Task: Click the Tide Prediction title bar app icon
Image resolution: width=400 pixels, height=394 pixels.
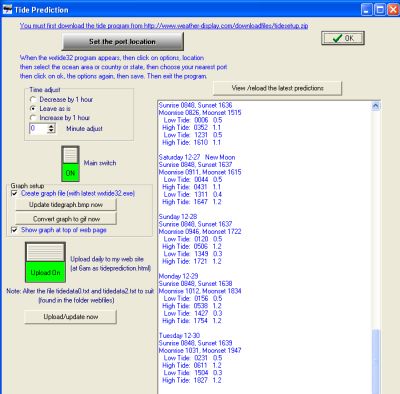Action: [7, 9]
